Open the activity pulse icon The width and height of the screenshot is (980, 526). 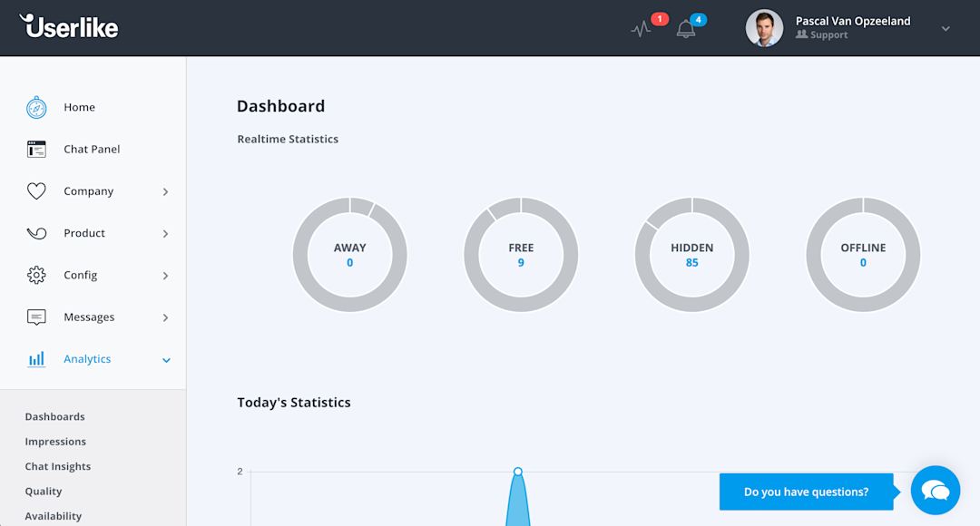click(641, 29)
